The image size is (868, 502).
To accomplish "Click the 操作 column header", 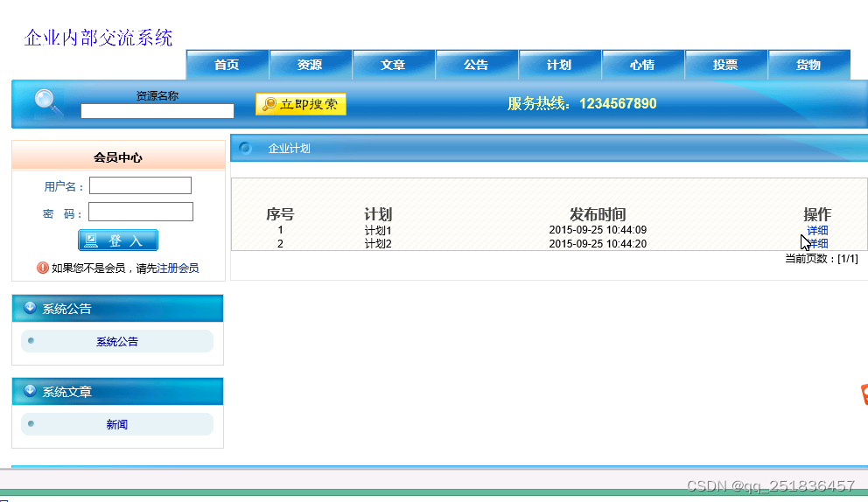I will point(817,214).
